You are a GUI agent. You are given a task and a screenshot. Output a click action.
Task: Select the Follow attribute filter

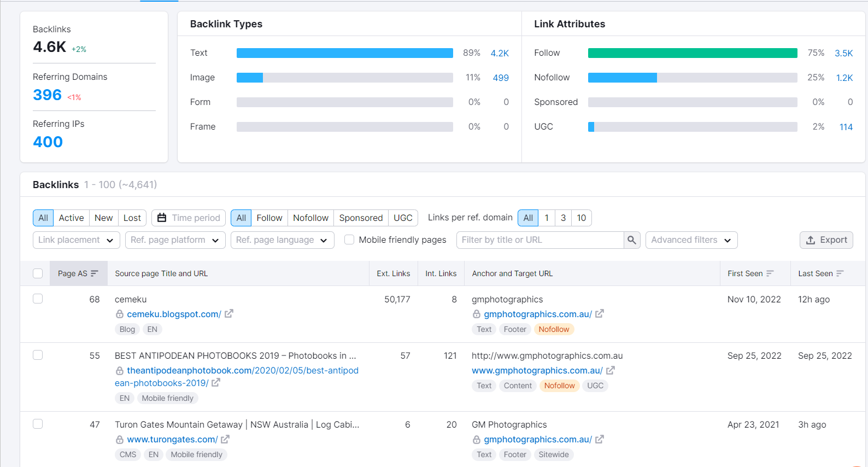[x=269, y=218]
